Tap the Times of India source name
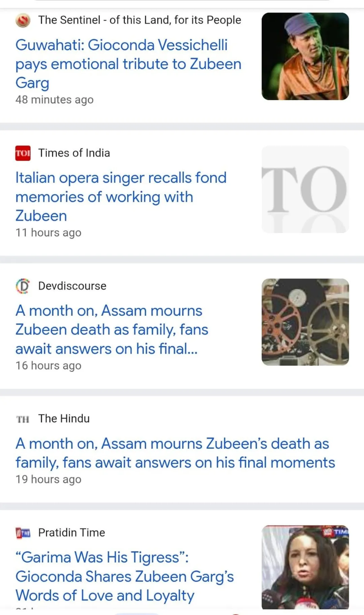364x615 pixels. tap(74, 153)
